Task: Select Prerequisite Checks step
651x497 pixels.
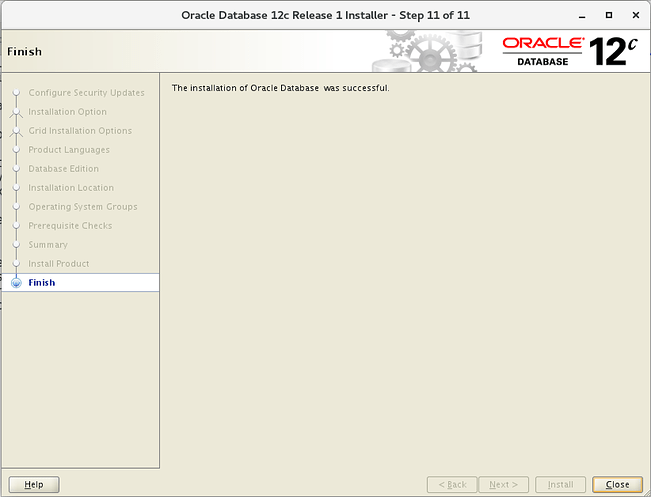Action: click(70, 225)
